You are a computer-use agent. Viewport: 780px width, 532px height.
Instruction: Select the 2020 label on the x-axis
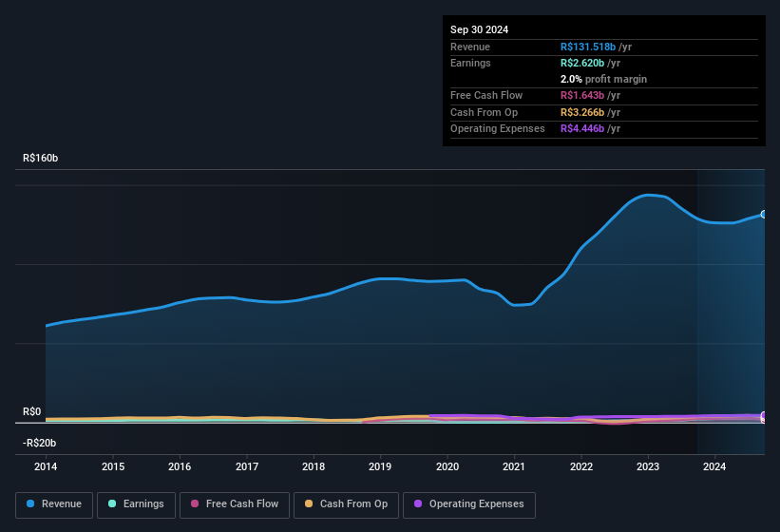pos(447,466)
